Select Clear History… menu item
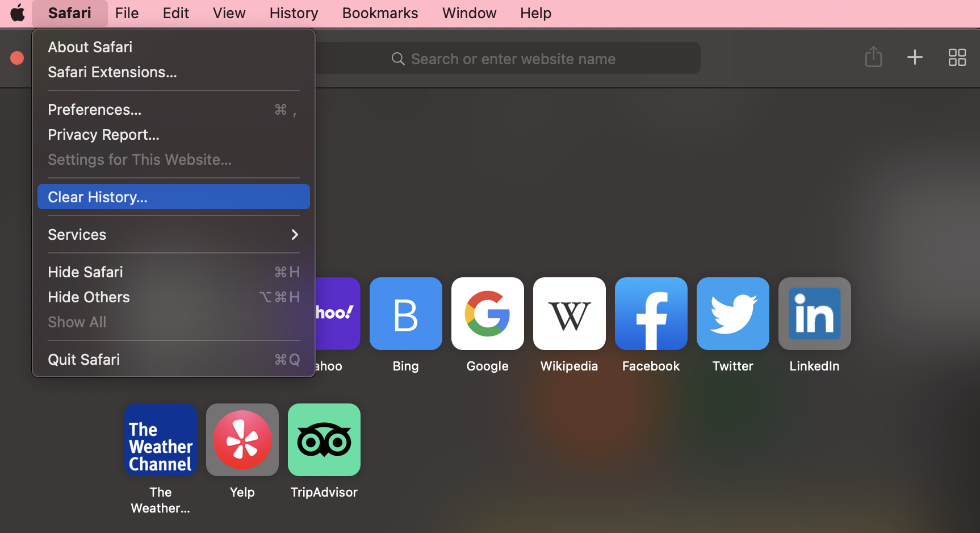The height and width of the screenshot is (533, 980). point(174,197)
